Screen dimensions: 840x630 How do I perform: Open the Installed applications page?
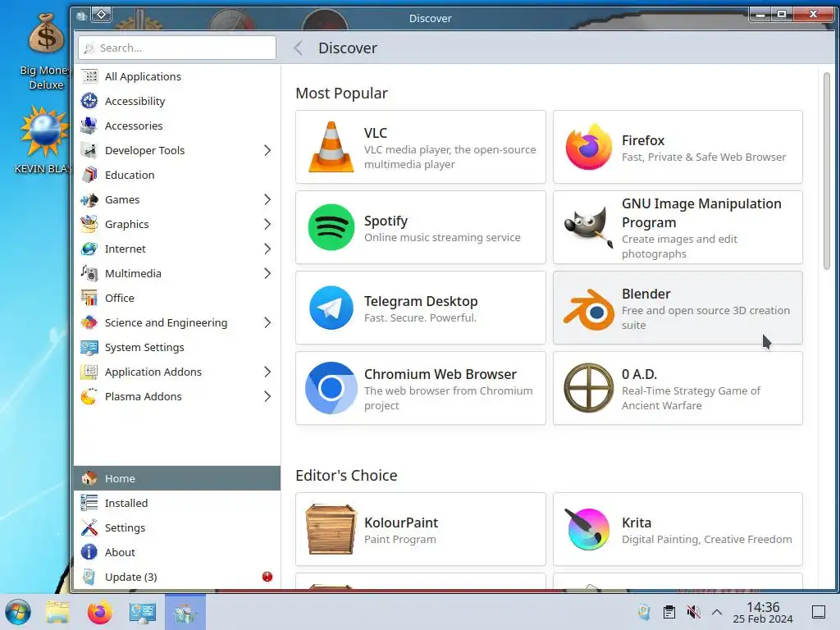click(177, 503)
